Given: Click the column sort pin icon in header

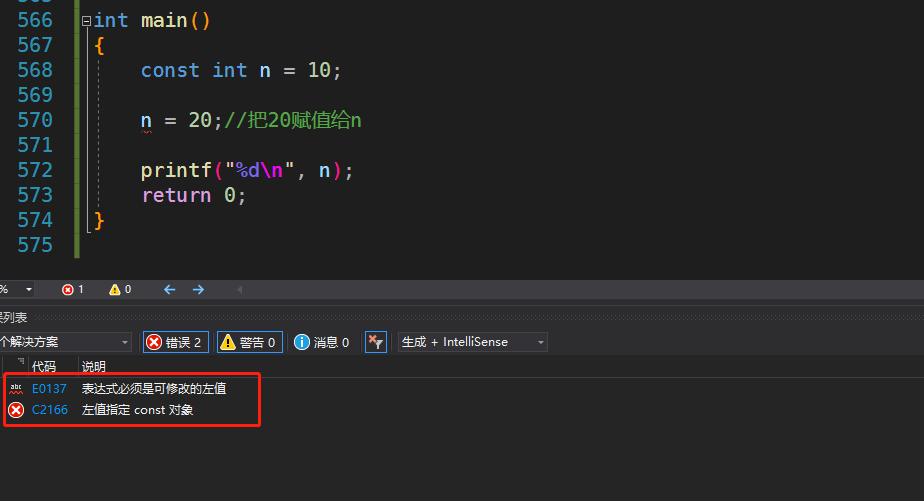Looking at the screenshot, I should tap(21, 361).
